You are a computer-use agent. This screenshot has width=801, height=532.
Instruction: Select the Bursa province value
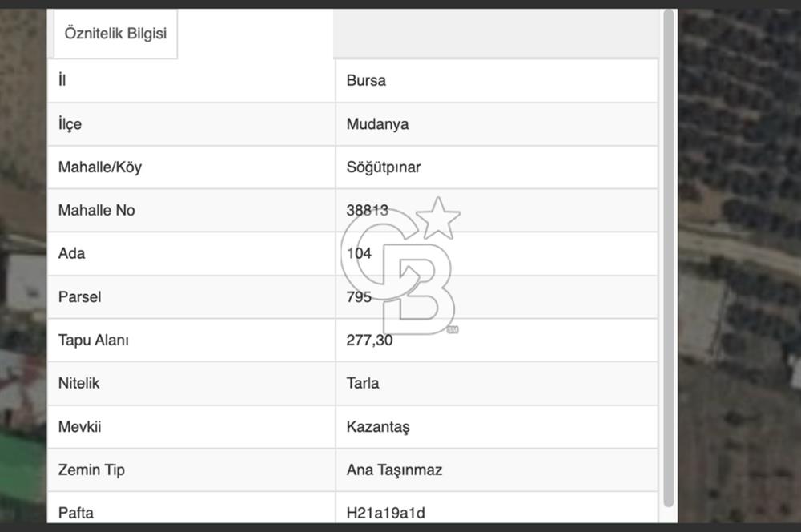[x=366, y=80]
